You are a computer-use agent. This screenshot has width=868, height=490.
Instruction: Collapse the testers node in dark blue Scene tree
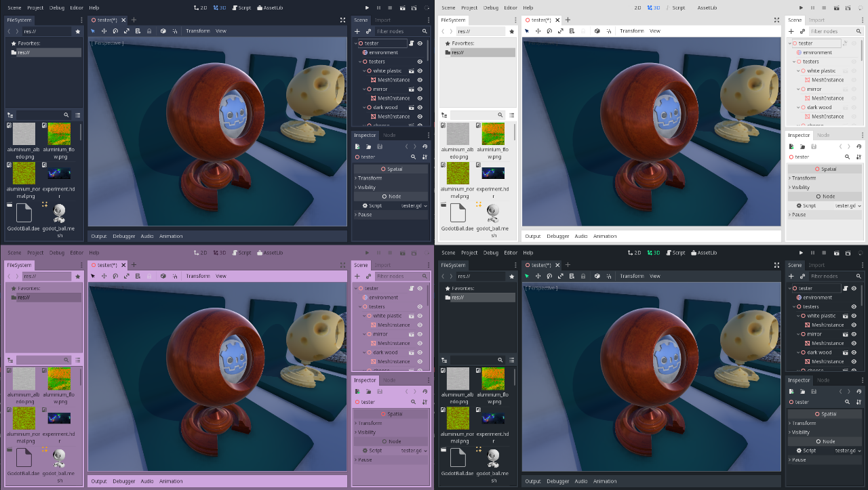(361, 62)
